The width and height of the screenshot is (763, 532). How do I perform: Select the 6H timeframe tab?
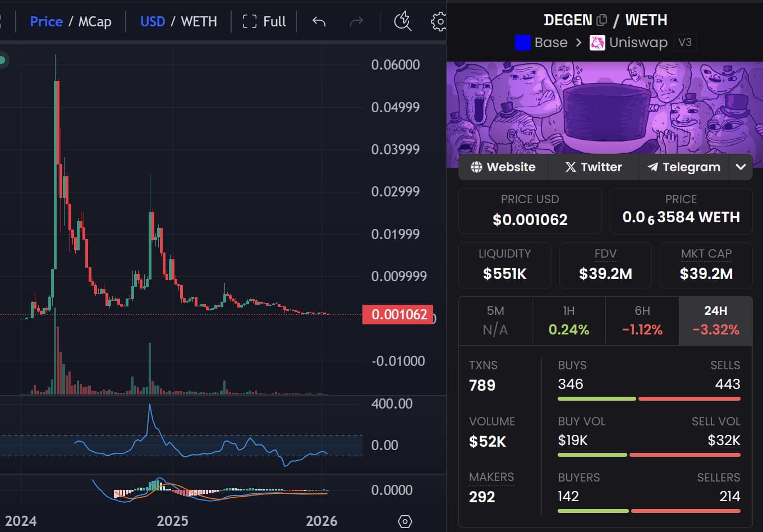click(642, 321)
